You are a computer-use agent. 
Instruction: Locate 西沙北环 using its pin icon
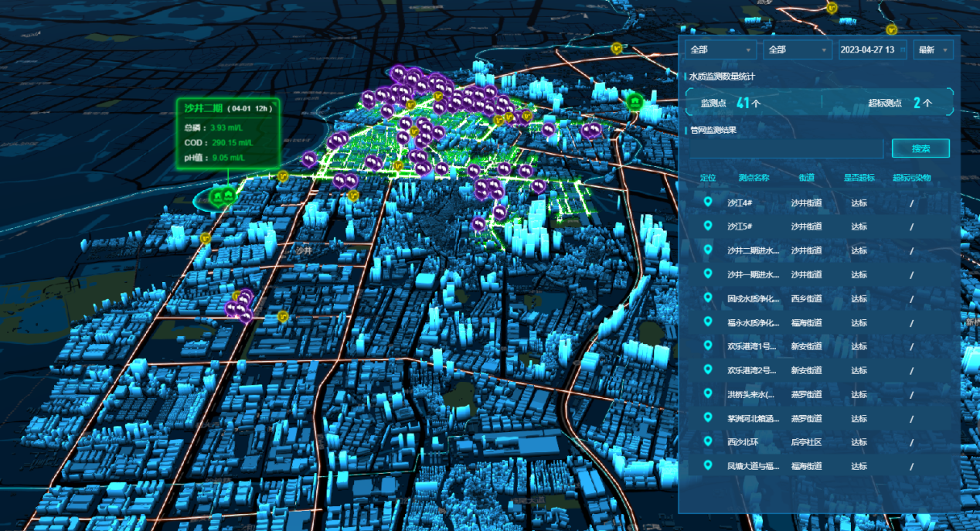pos(707,442)
